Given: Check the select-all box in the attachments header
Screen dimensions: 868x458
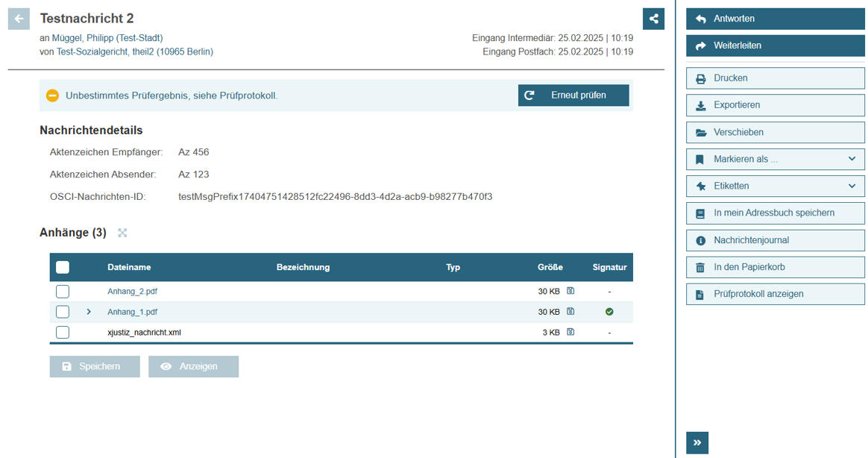Looking at the screenshot, I should click(63, 267).
